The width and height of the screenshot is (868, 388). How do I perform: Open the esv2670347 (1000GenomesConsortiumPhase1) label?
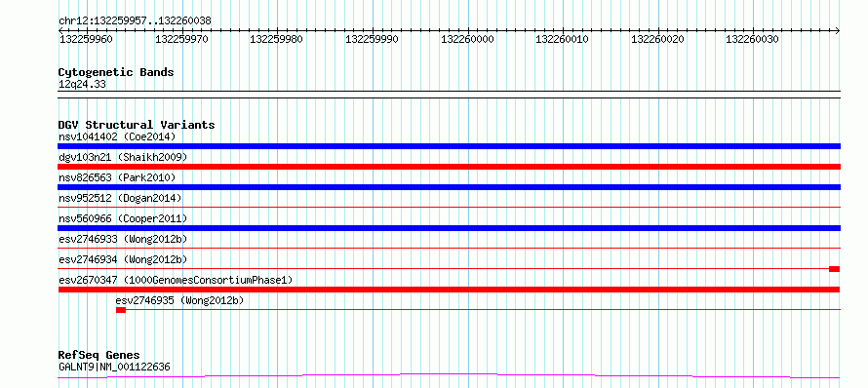coord(176,280)
